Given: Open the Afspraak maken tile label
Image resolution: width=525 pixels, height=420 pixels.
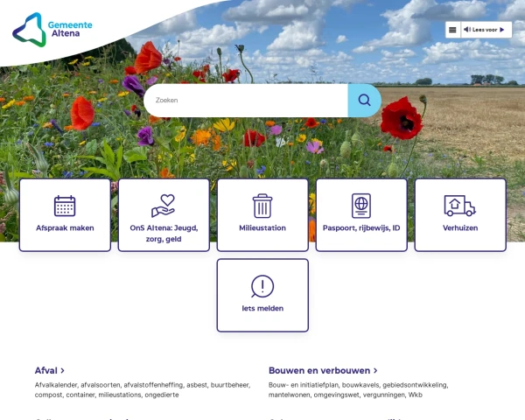Looking at the screenshot, I should pyautogui.click(x=65, y=228).
